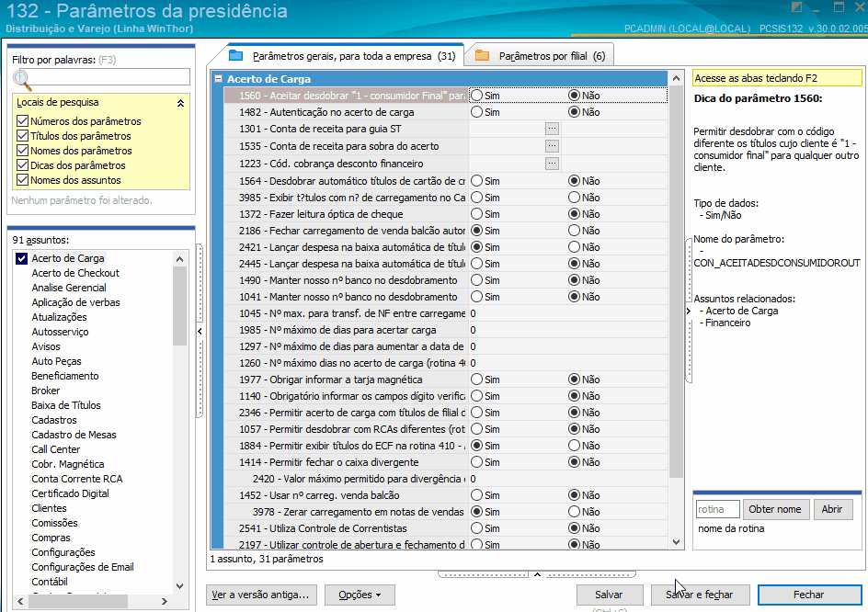Select Acerto de Checkout in the subjects list
868x612 pixels.
(75, 273)
